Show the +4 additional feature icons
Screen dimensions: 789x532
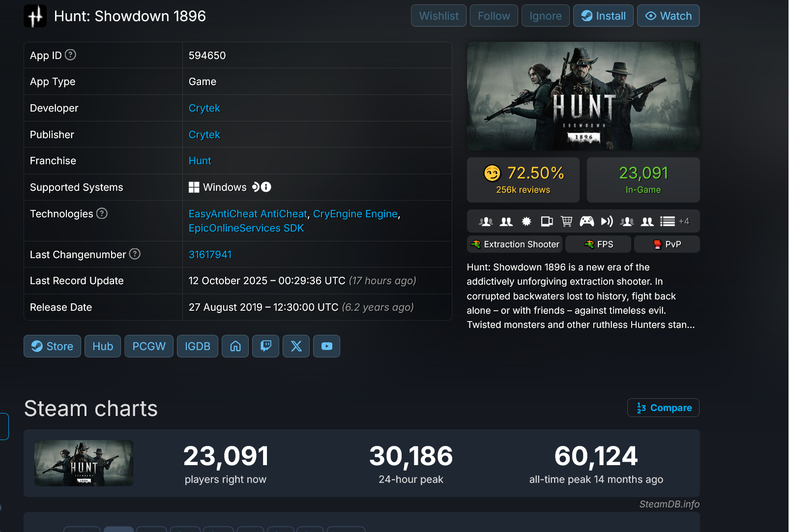point(684,221)
